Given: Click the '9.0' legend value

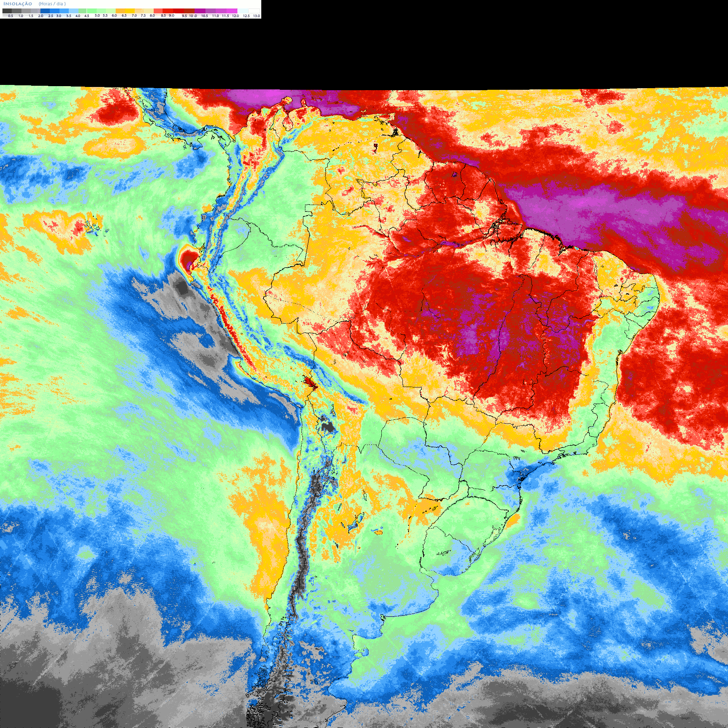Looking at the screenshot, I should coord(171,15).
